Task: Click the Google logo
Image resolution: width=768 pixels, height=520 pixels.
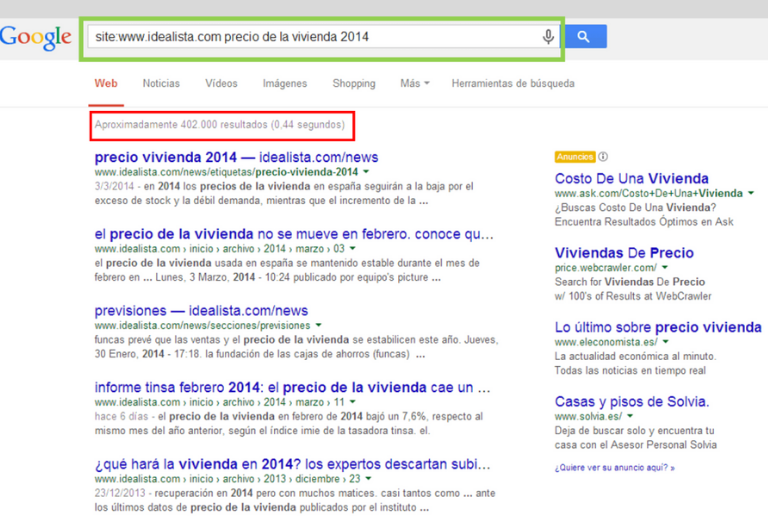Action: pos(35,37)
